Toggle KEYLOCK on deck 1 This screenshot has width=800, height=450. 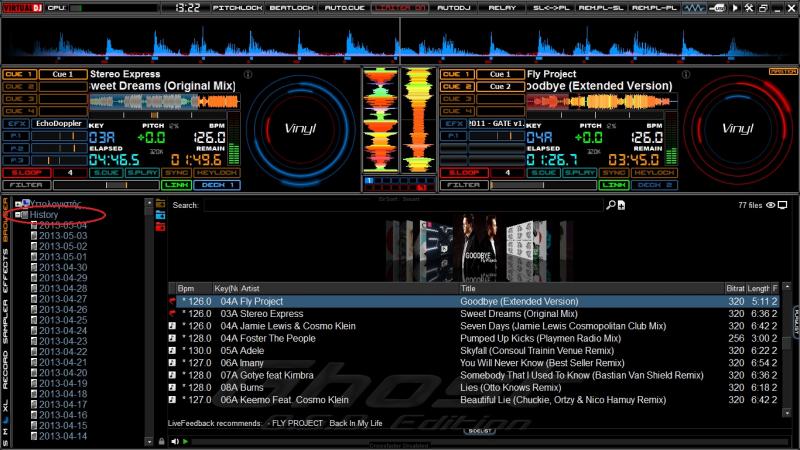(x=217, y=172)
